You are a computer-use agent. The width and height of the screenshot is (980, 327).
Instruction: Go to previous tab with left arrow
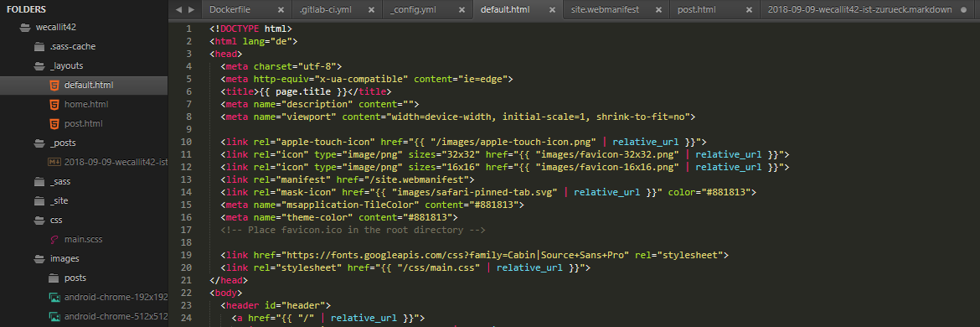pos(178,9)
